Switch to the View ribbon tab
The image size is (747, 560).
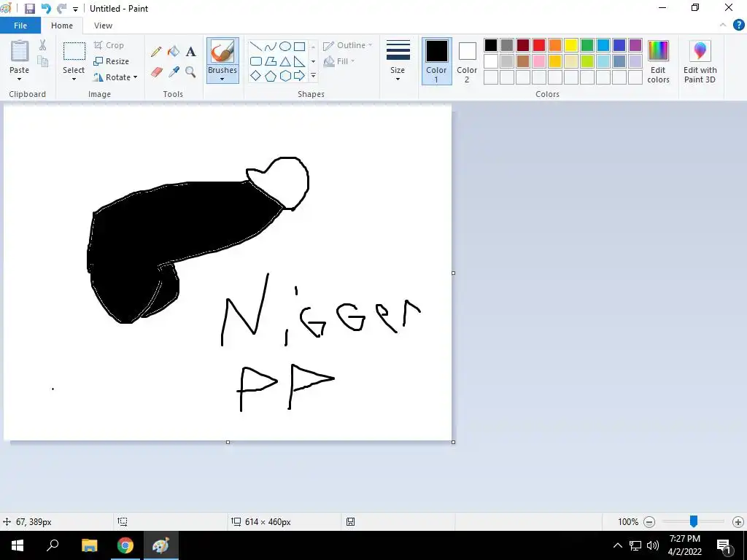pos(103,26)
